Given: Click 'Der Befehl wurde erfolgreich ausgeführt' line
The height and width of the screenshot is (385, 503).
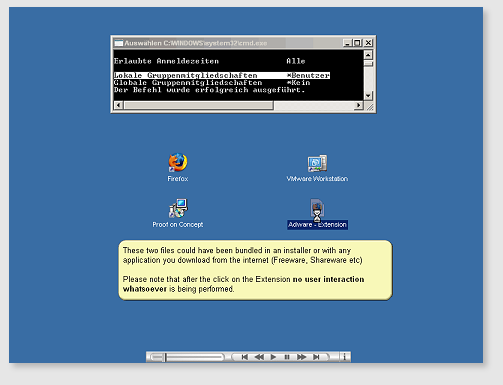Looking at the screenshot, I should coord(209,90).
